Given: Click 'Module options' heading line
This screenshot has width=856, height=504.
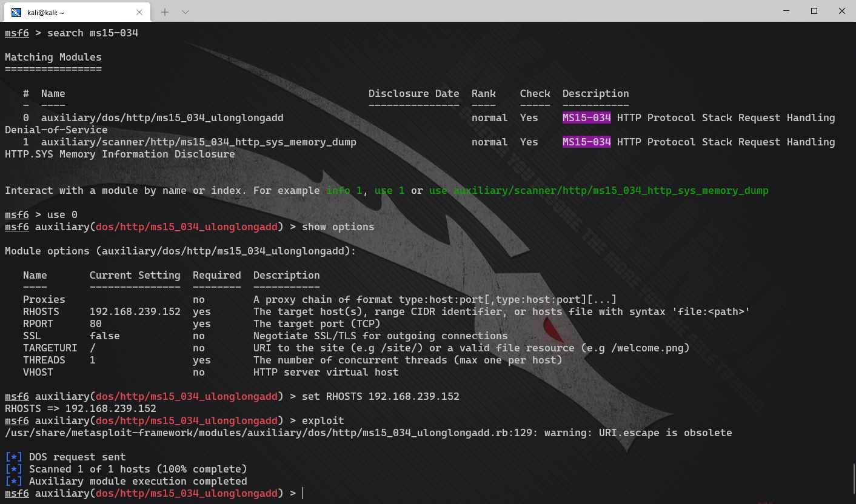Looking at the screenshot, I should point(181,251).
